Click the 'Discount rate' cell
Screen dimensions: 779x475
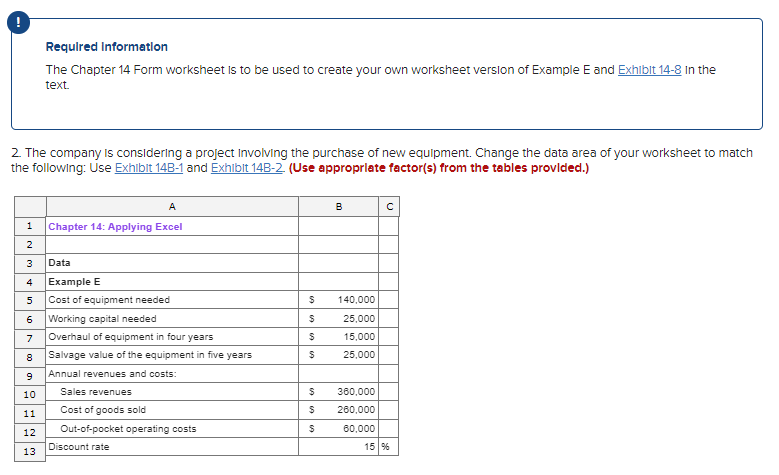tap(172, 447)
